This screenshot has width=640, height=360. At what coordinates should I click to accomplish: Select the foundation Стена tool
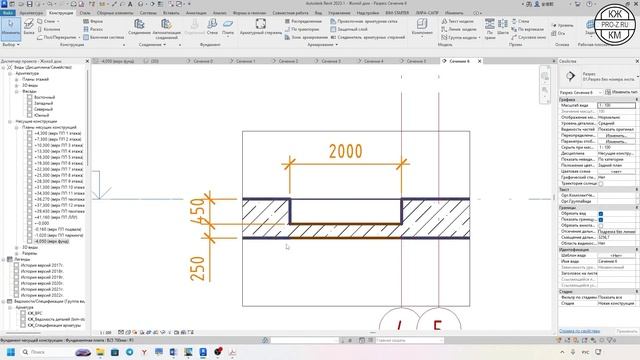tap(212, 27)
